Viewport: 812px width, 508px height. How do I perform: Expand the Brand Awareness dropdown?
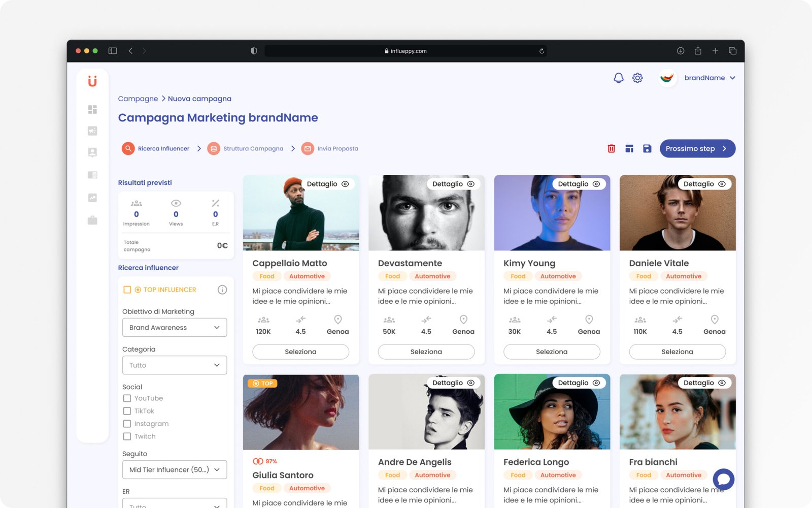(x=174, y=328)
